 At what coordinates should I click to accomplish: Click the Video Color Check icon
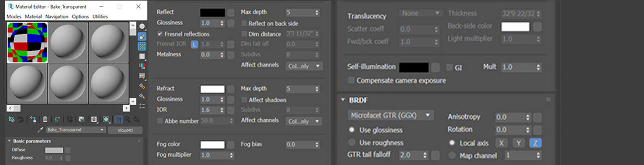point(142,66)
